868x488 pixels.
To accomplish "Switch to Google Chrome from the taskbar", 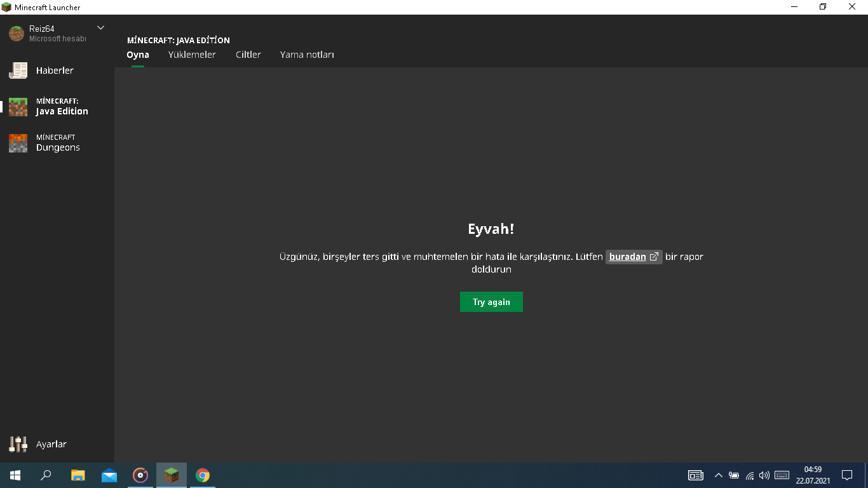I will pyautogui.click(x=203, y=475).
